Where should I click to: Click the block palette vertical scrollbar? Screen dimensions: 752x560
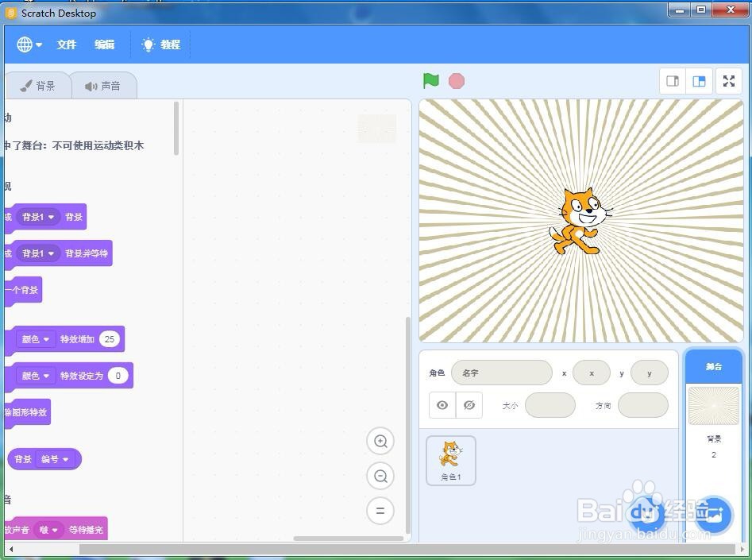(176, 129)
